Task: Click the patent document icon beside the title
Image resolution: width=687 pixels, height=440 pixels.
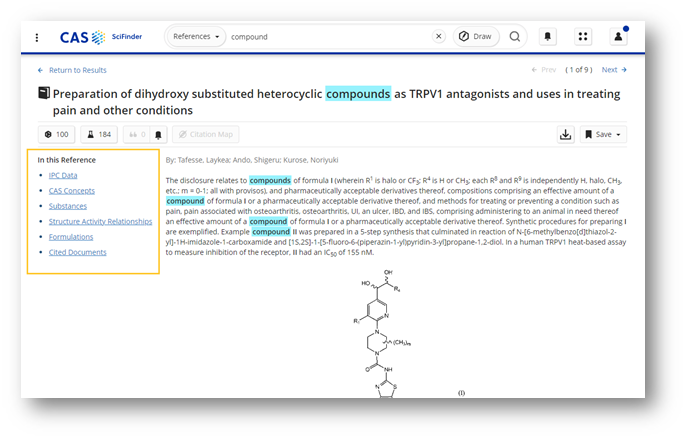Action: pyautogui.click(x=44, y=93)
